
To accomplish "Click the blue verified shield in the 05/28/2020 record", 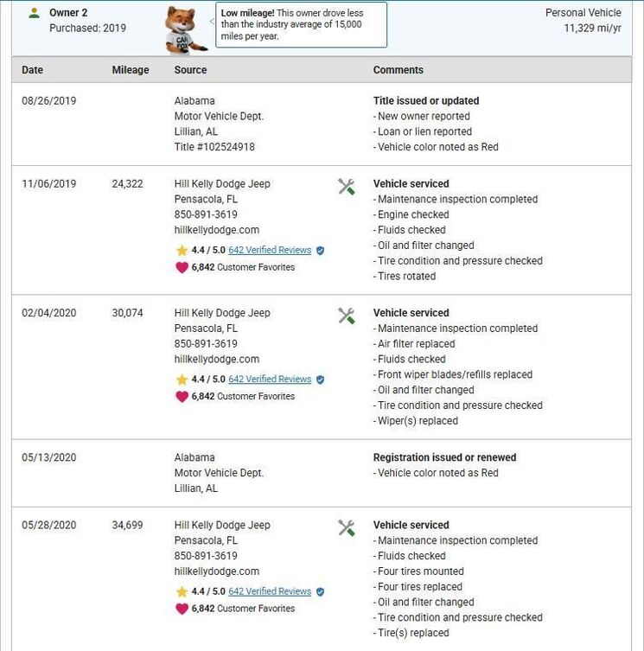I will [x=320, y=592].
